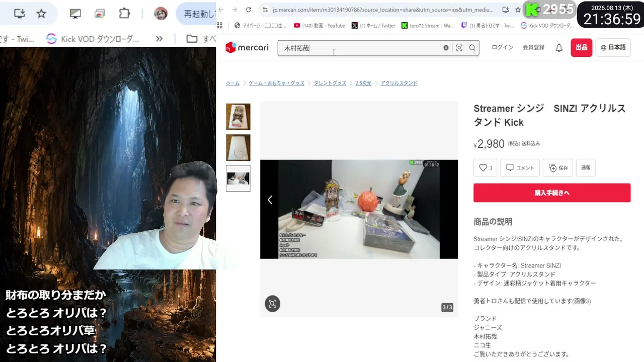This screenshot has width=644, height=362.
Task: Open the ホーム / Twitter bookmark
Action: pos(373,26)
